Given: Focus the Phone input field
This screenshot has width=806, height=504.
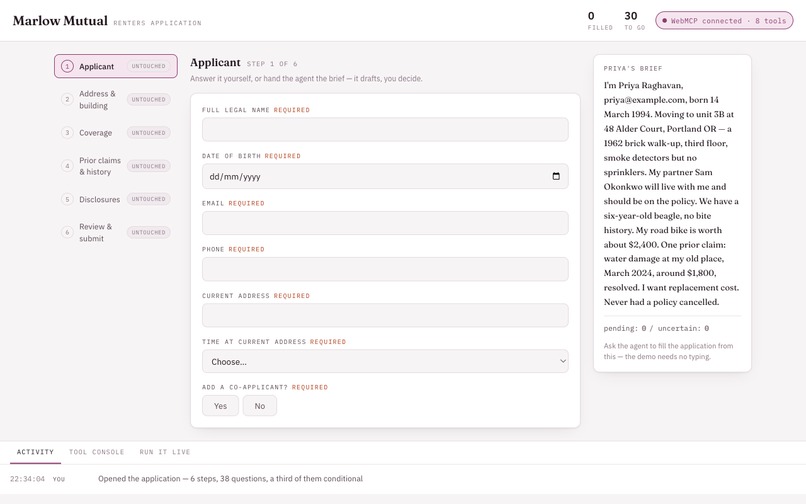Looking at the screenshot, I should (x=385, y=269).
